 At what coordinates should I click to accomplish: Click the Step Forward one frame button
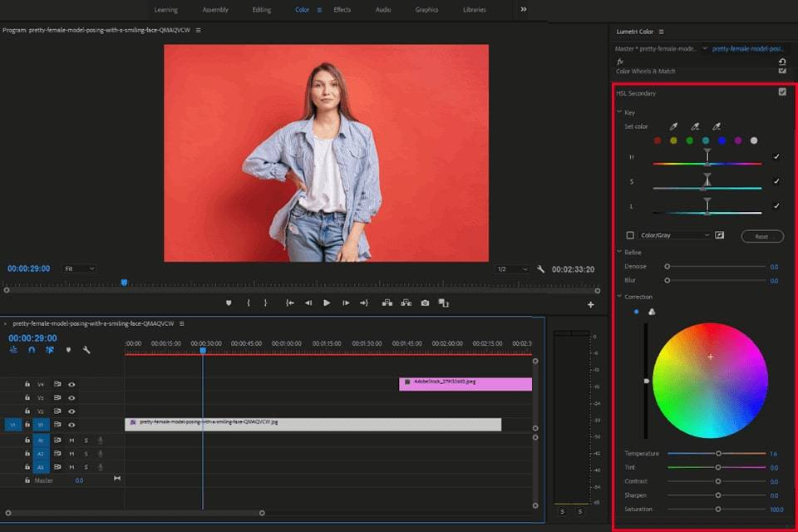tap(346, 303)
